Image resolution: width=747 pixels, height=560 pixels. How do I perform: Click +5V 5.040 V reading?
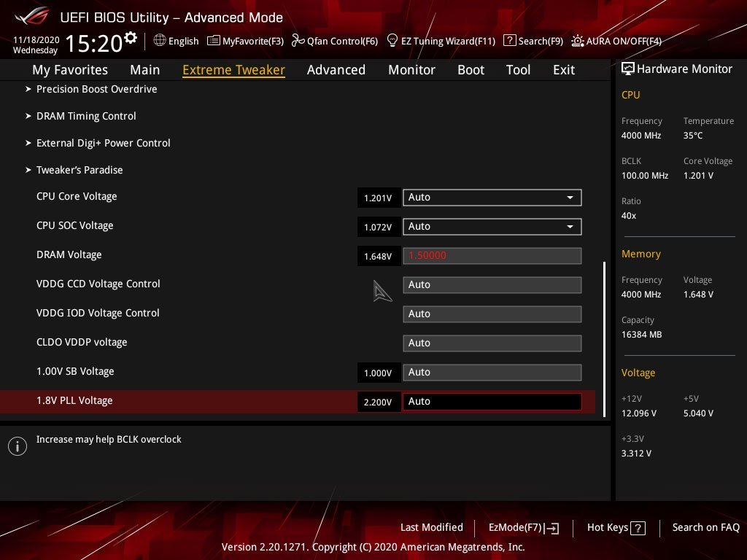coord(698,413)
